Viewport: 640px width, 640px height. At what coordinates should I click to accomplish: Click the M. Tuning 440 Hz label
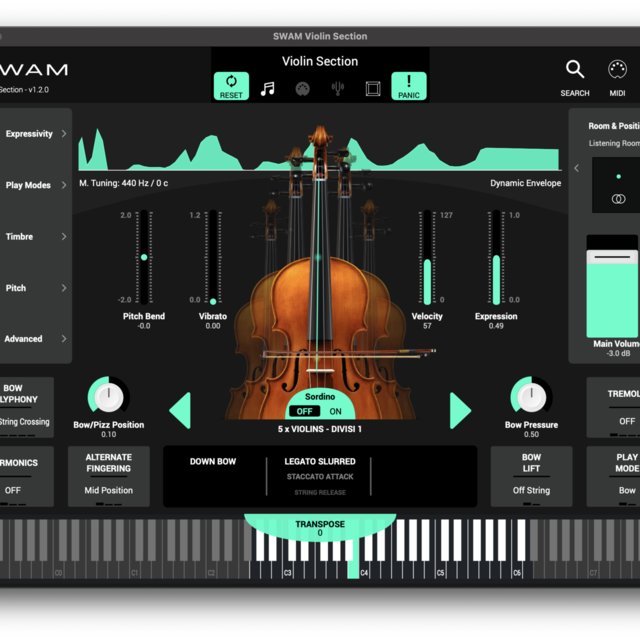[x=124, y=183]
